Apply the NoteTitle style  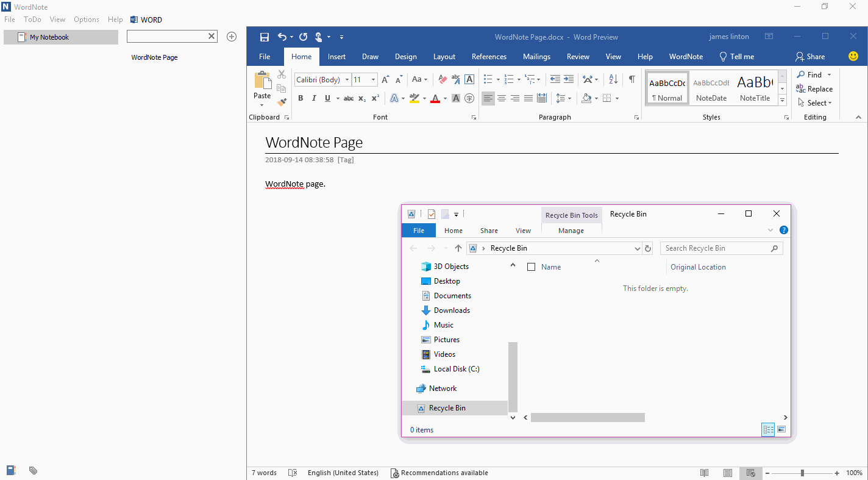click(755, 88)
